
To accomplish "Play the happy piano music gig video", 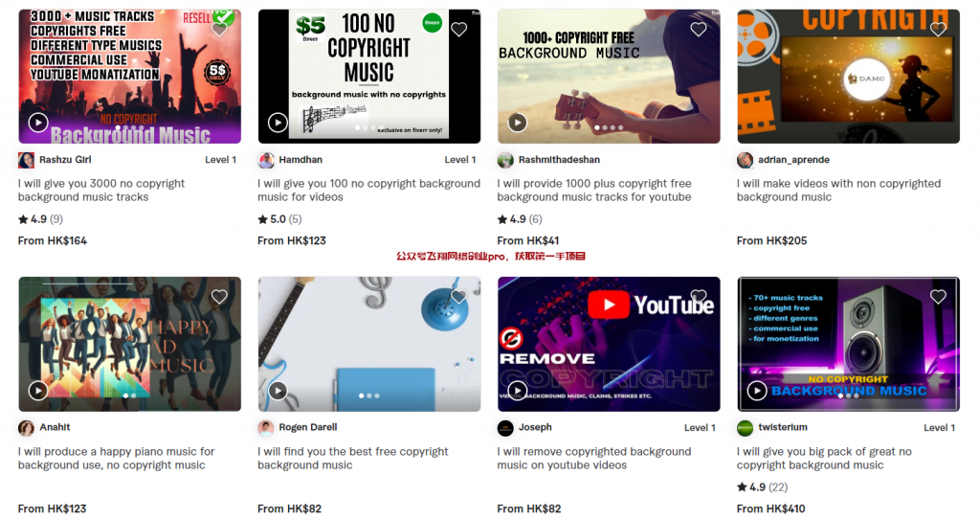I will click(x=38, y=391).
